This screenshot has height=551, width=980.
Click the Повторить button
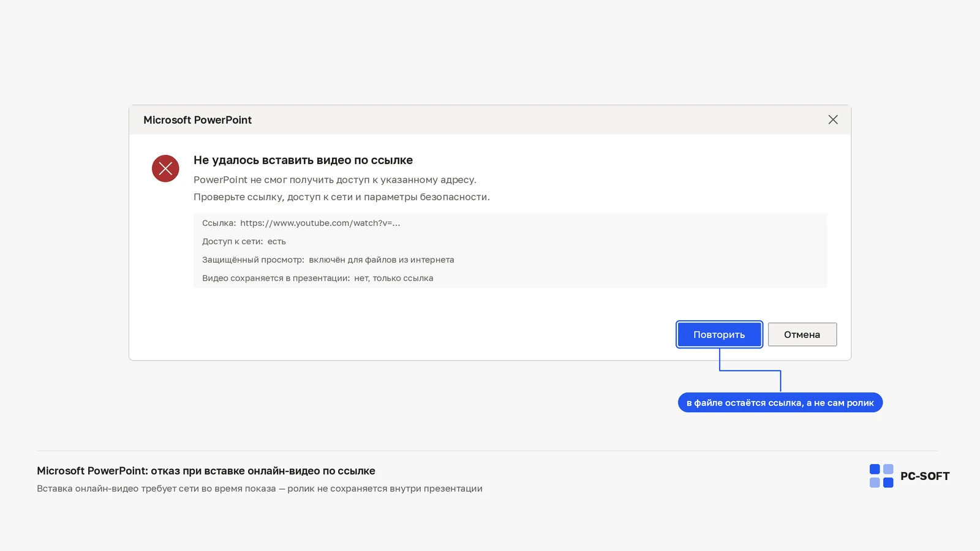tap(719, 334)
